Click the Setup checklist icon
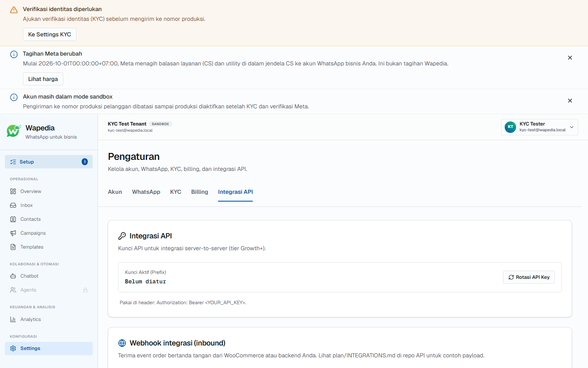This screenshot has height=368, width=588. (13, 162)
